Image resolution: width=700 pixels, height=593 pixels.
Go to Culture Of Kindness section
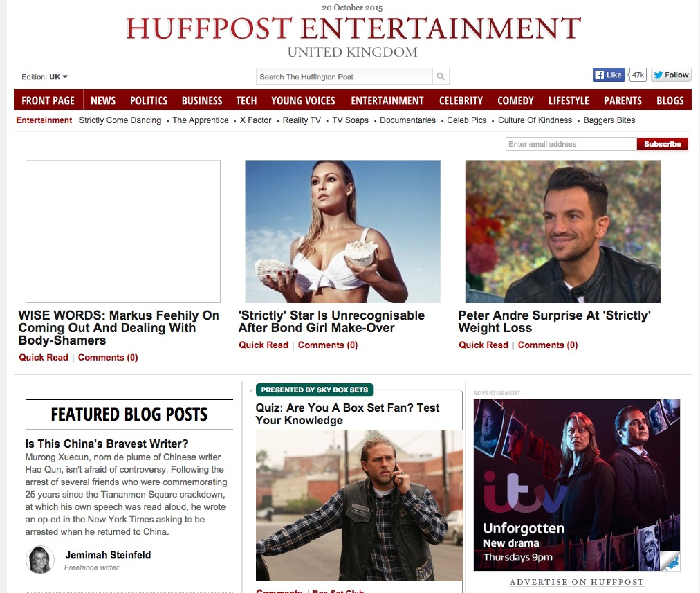click(x=535, y=120)
